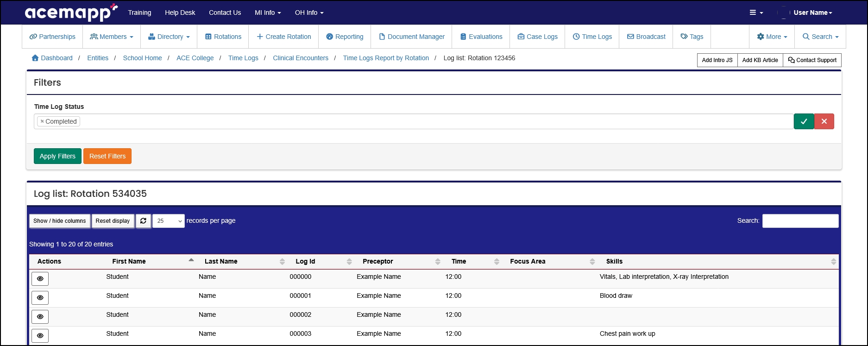Image resolution: width=868 pixels, height=346 pixels.
Task: Open the User Name dropdown
Action: (x=813, y=13)
